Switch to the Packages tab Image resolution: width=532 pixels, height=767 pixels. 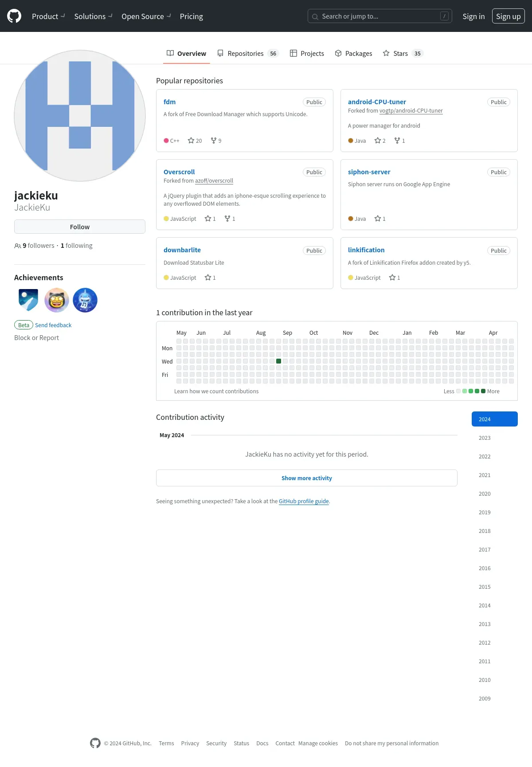pyautogui.click(x=353, y=53)
